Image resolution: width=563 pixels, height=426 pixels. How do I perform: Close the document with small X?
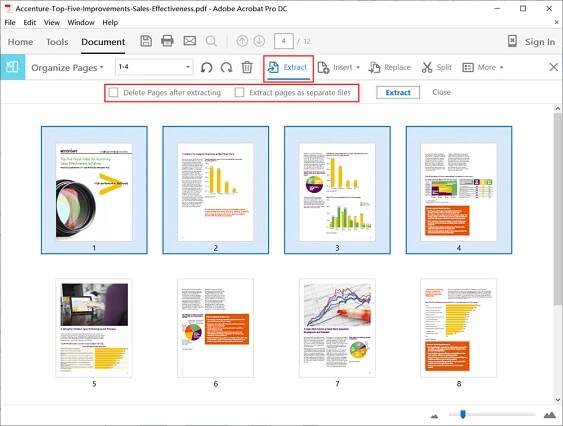tap(556, 22)
